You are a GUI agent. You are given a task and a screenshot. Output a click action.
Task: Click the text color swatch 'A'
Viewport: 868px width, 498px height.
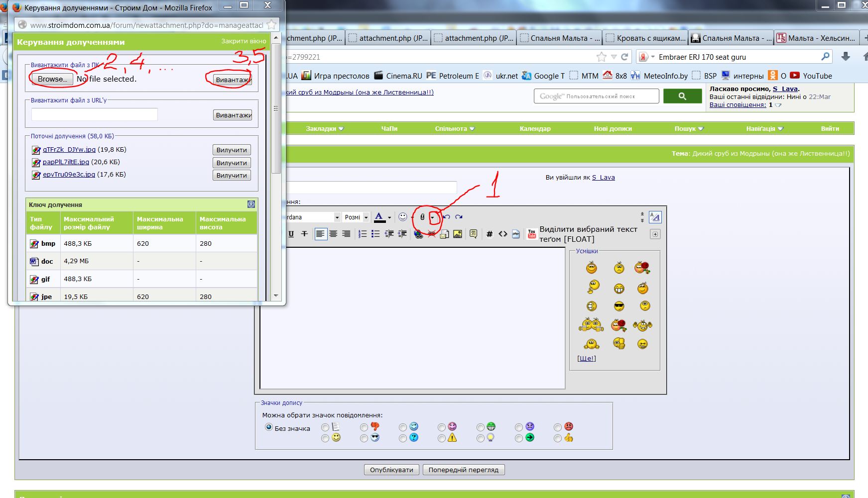[379, 217]
